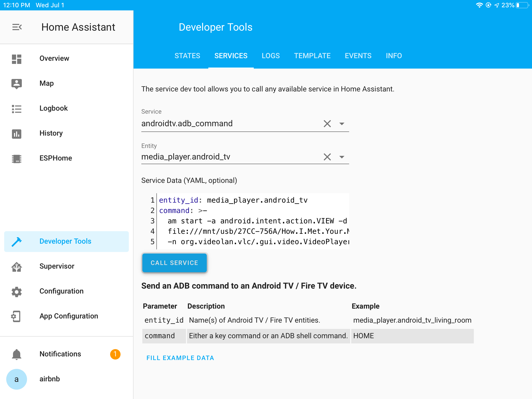Image resolution: width=532 pixels, height=399 pixels.
Task: Click the Notifications bell icon
Action: coord(17,354)
